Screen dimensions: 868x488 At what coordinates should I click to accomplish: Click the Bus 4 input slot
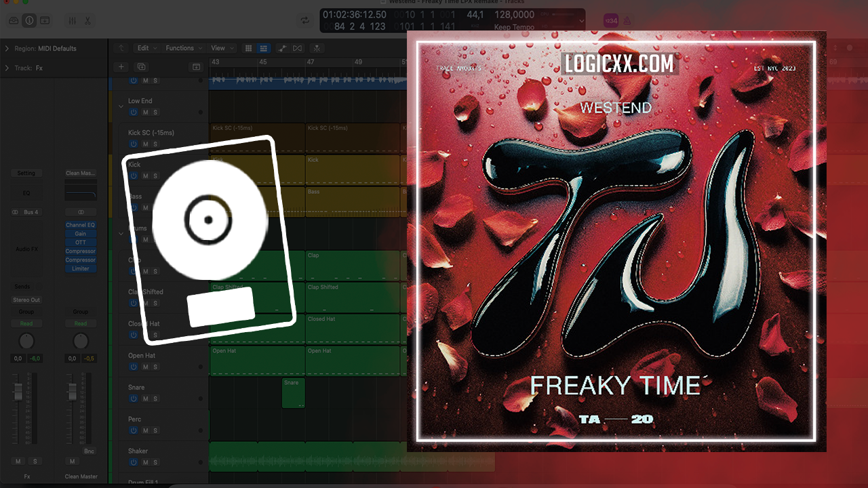point(31,212)
